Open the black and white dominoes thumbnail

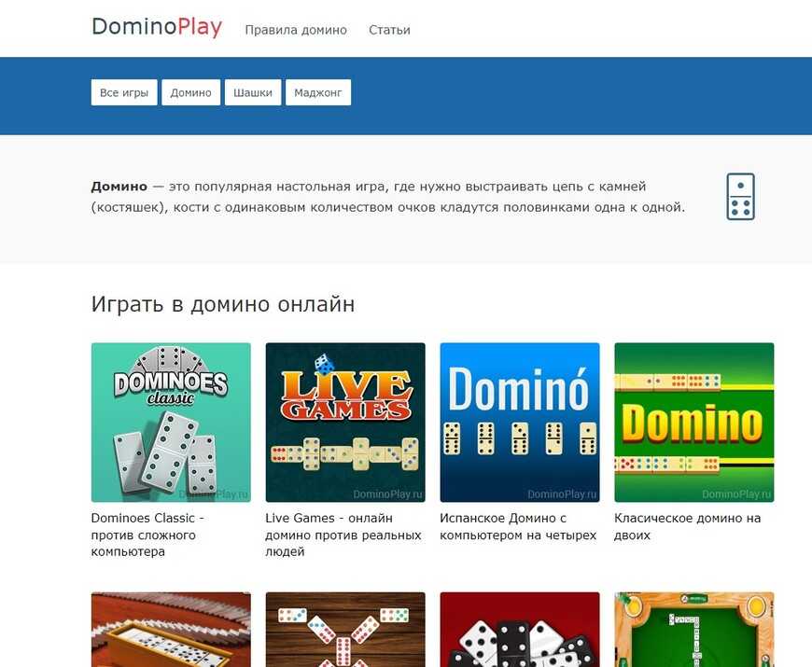tap(520, 630)
